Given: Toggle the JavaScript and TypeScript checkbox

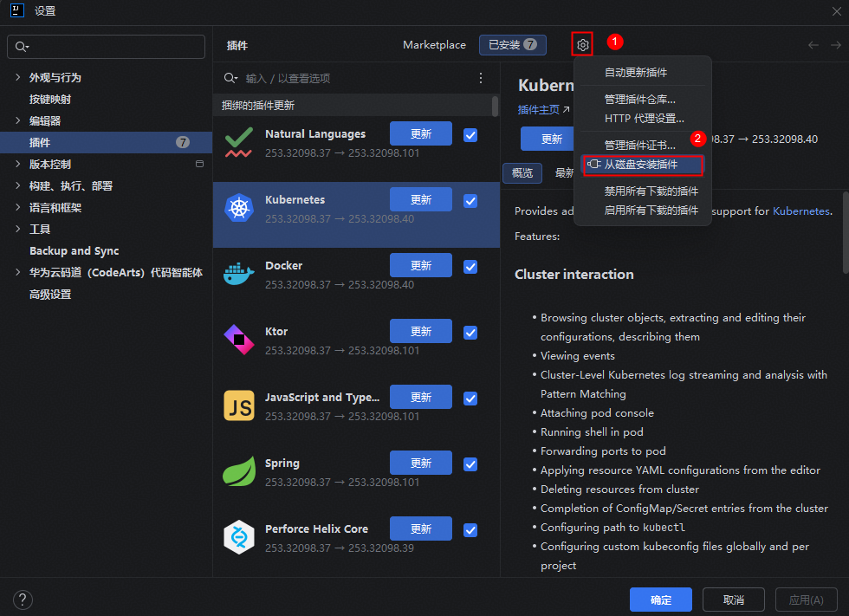Looking at the screenshot, I should pos(470,399).
